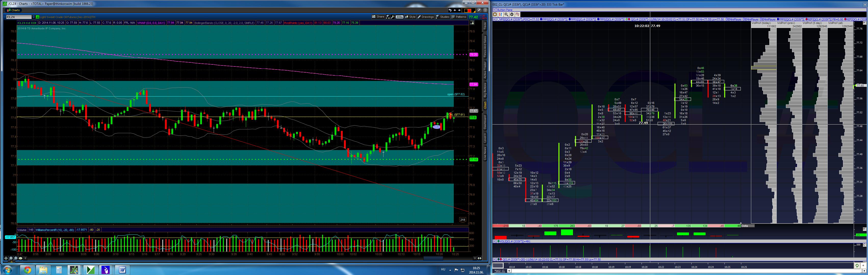
Task: Open the Big Buttons side tab
Action: (485, 90)
